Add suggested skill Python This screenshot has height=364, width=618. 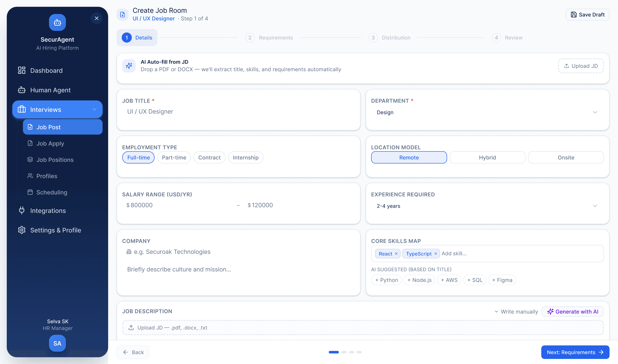[x=386, y=280]
